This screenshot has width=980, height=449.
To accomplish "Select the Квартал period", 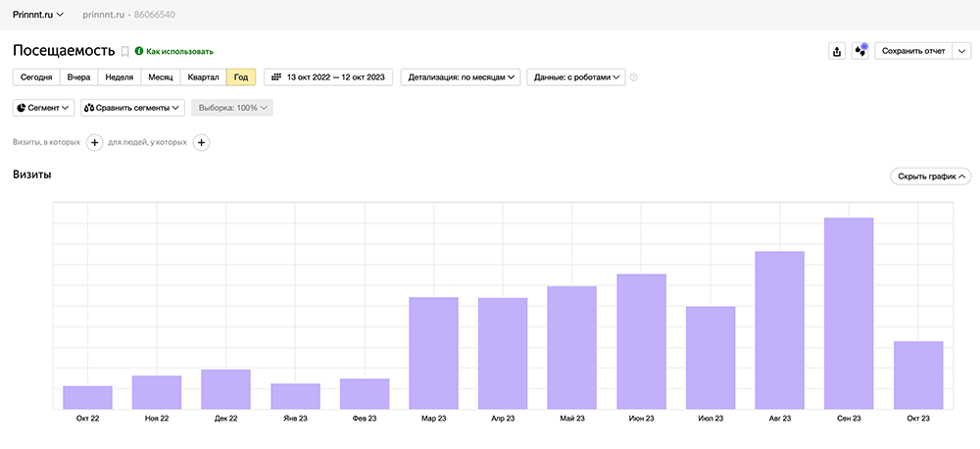I will [x=203, y=77].
